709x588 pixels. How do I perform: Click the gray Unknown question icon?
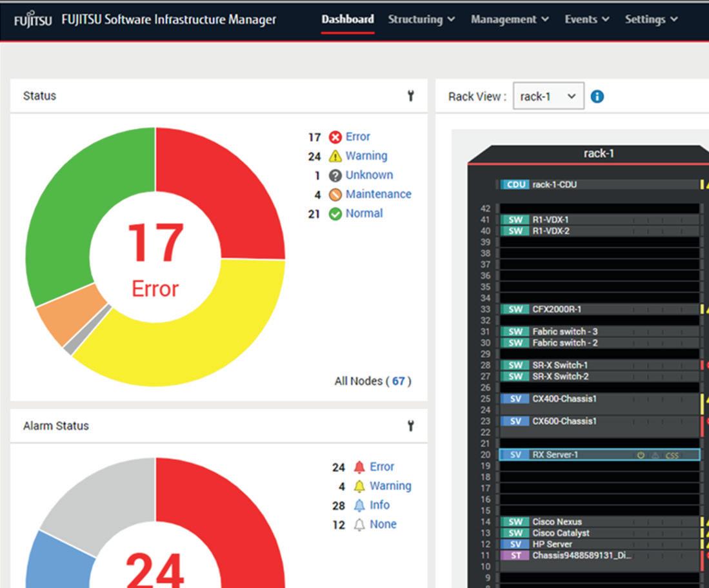click(335, 175)
